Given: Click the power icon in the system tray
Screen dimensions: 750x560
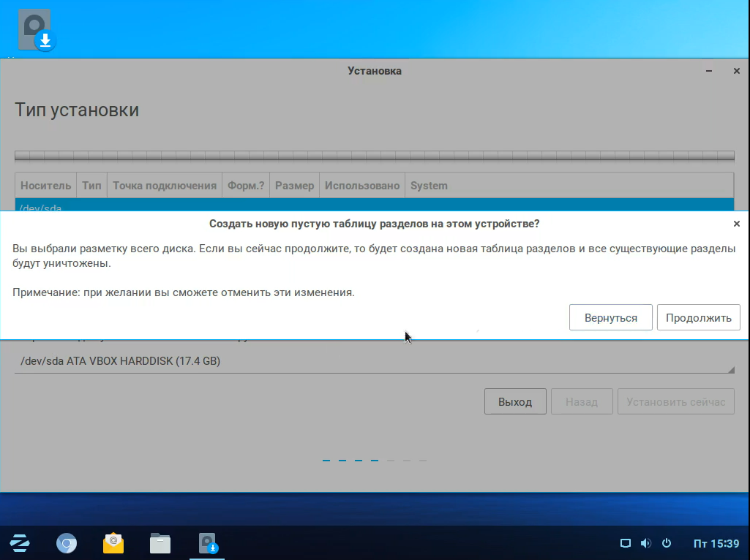Looking at the screenshot, I should pyautogui.click(x=666, y=543).
